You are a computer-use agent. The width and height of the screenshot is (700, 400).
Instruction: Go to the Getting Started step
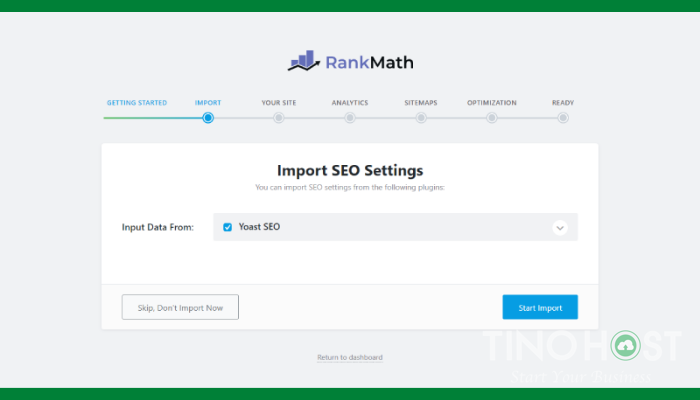137,103
